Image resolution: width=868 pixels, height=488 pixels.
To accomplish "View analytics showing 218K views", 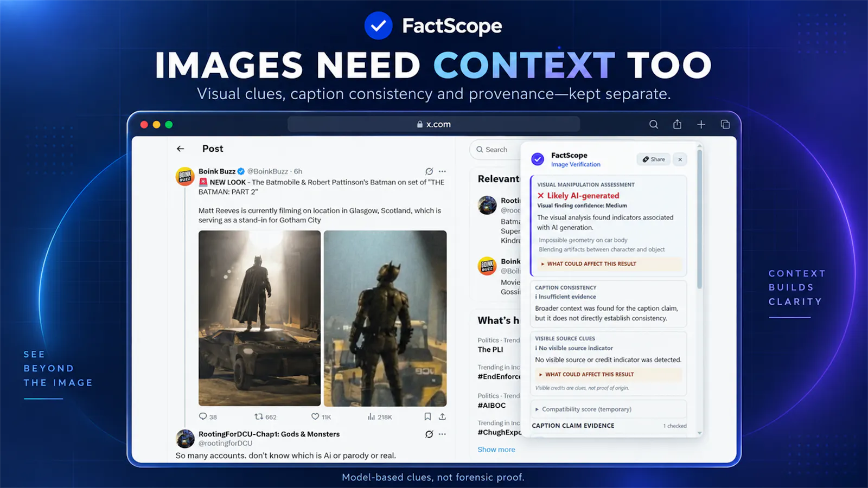I will [x=380, y=416].
